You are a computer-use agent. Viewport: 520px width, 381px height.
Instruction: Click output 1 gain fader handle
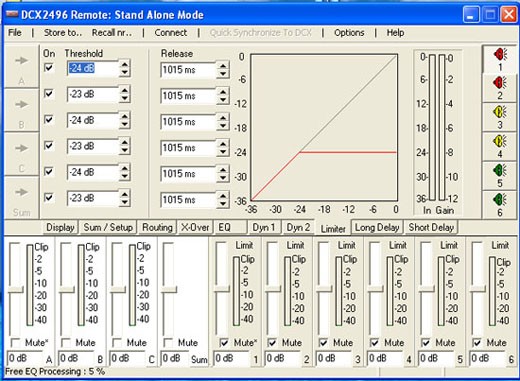222,289
